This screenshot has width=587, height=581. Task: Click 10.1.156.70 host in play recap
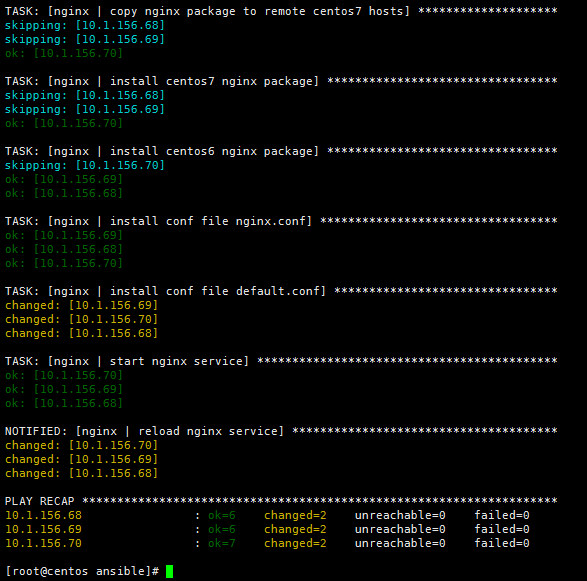tap(43, 543)
